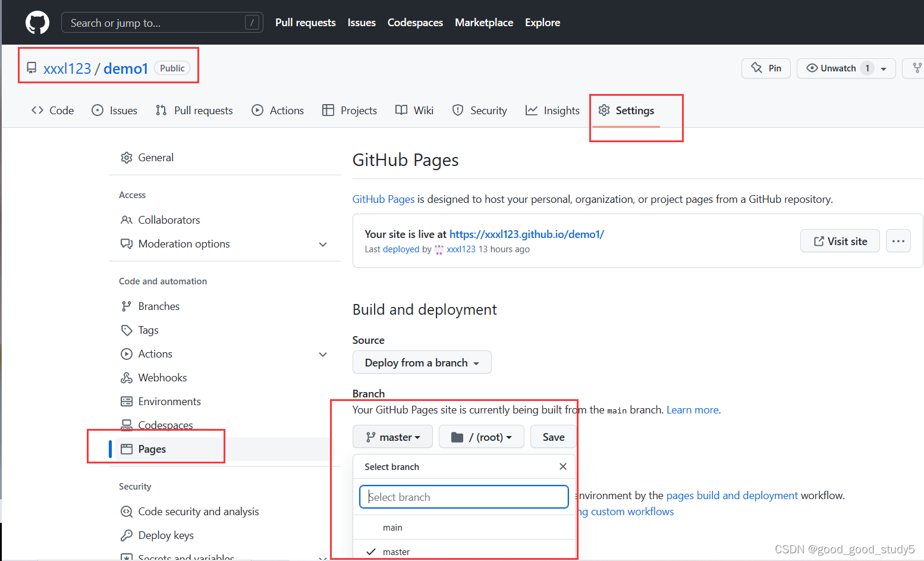Expand Moderation options chevron

(323, 245)
